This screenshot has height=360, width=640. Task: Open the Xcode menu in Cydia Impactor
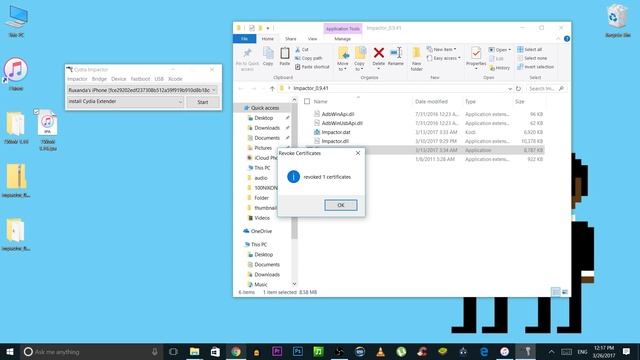175,79
